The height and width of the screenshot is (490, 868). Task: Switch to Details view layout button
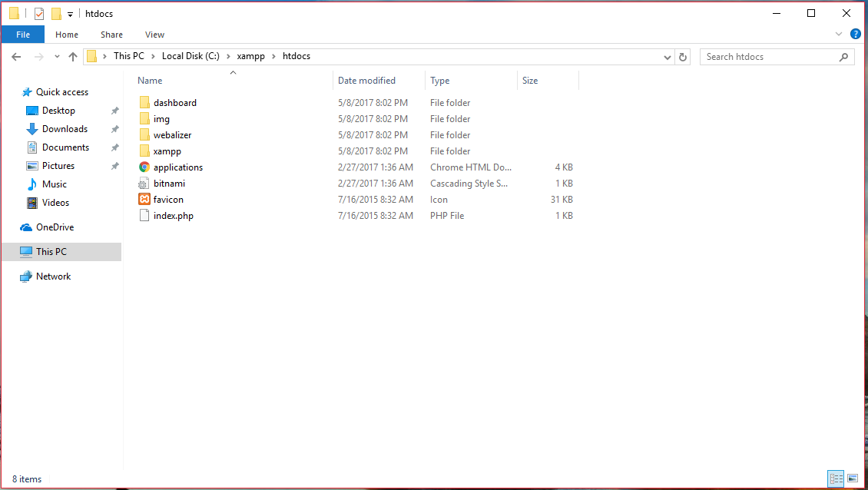coord(836,478)
